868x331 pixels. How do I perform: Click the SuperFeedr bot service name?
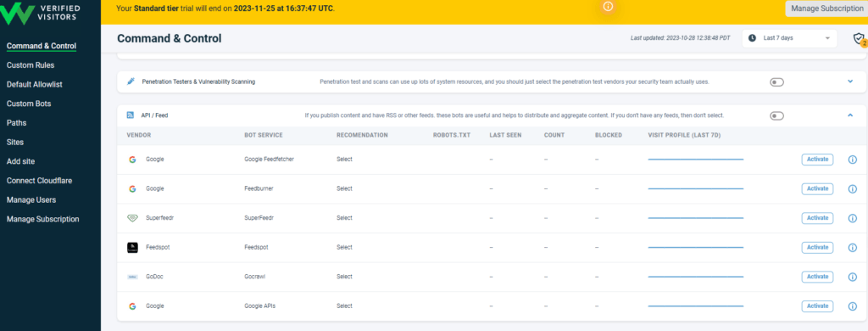259,218
